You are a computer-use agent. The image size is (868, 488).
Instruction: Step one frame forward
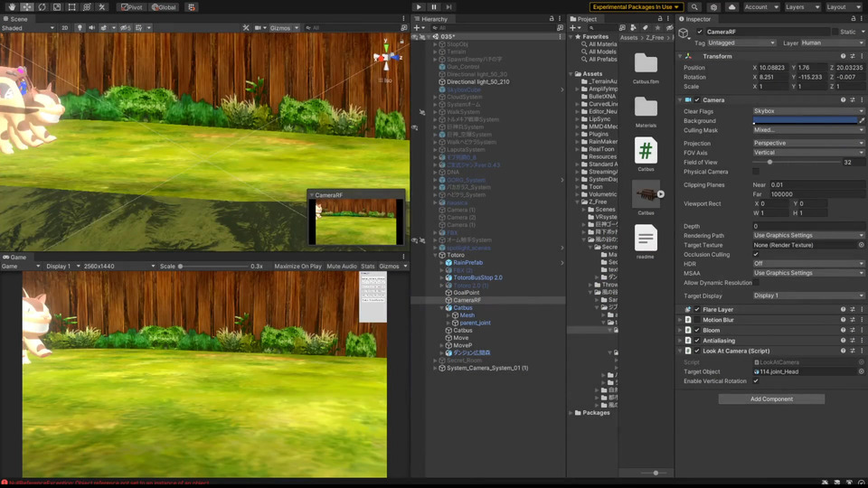point(449,7)
